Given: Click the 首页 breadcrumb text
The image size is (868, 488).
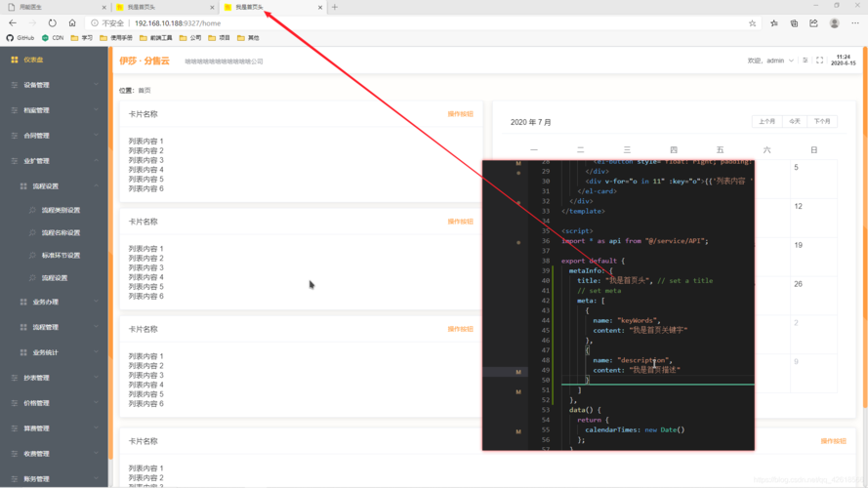Looking at the screenshot, I should pyautogui.click(x=144, y=90).
